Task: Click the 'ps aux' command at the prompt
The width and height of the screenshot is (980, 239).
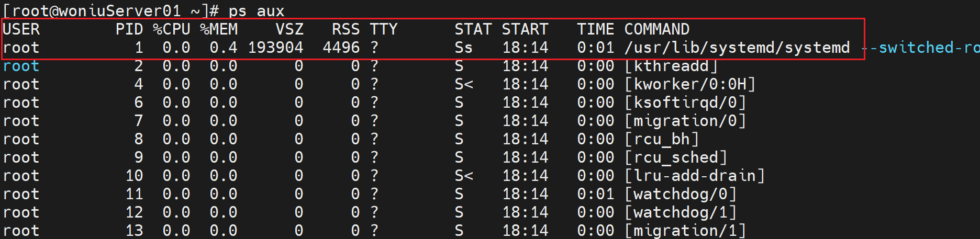Action: (257, 10)
